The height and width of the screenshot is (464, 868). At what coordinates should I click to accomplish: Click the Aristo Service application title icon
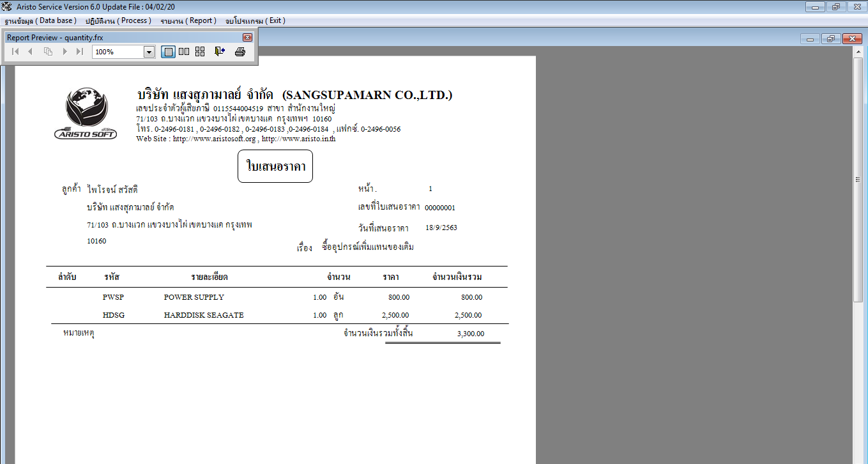8,6
